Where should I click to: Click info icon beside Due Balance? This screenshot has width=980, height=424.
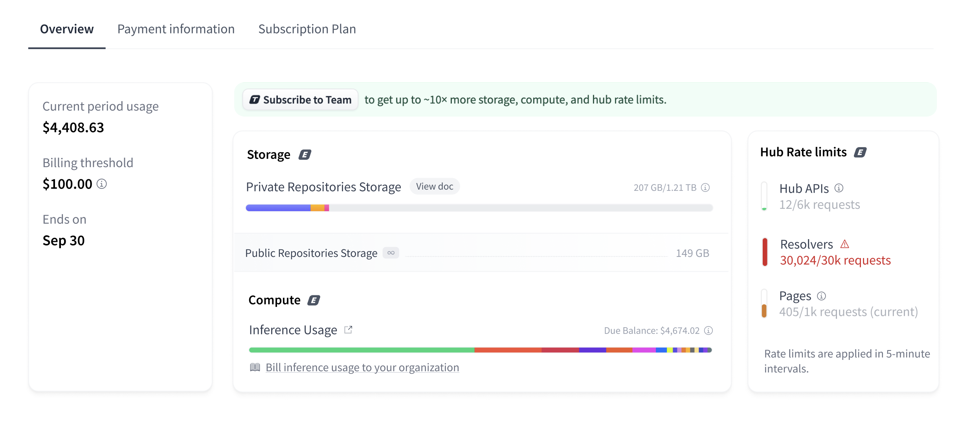(x=708, y=331)
